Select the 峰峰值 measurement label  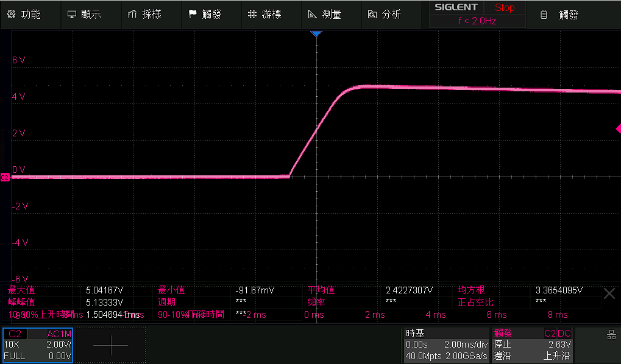point(21,303)
